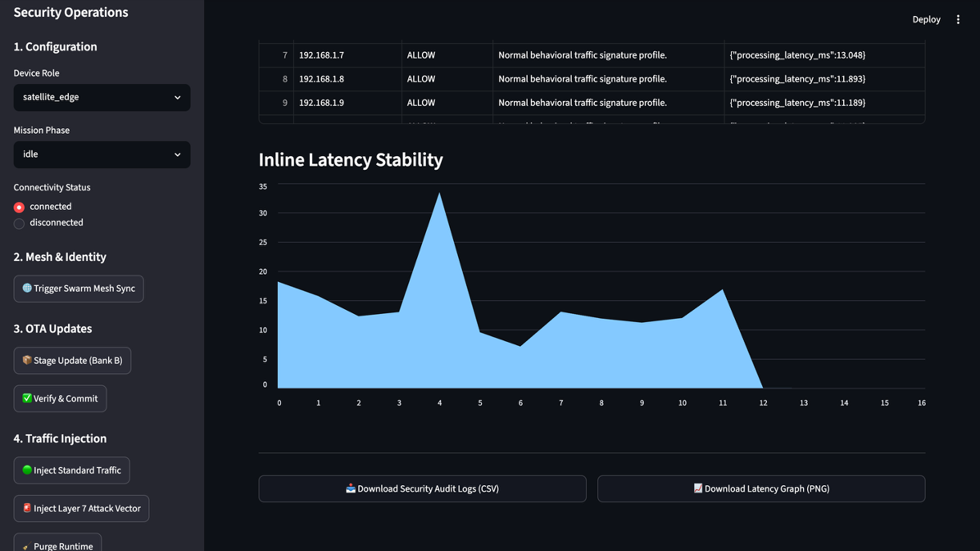Click the 192.168.1.7 table cell
Screen dimensions: 980x551
pos(347,55)
